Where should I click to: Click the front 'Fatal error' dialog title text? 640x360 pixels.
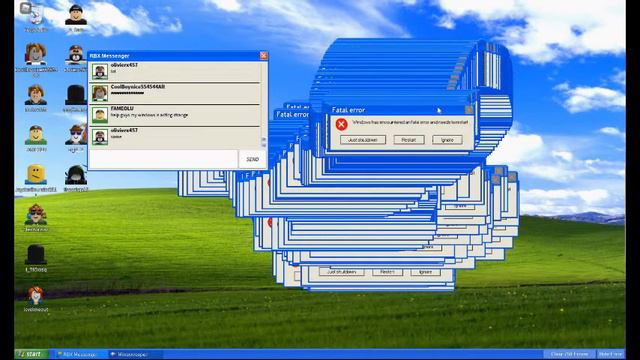pos(348,110)
